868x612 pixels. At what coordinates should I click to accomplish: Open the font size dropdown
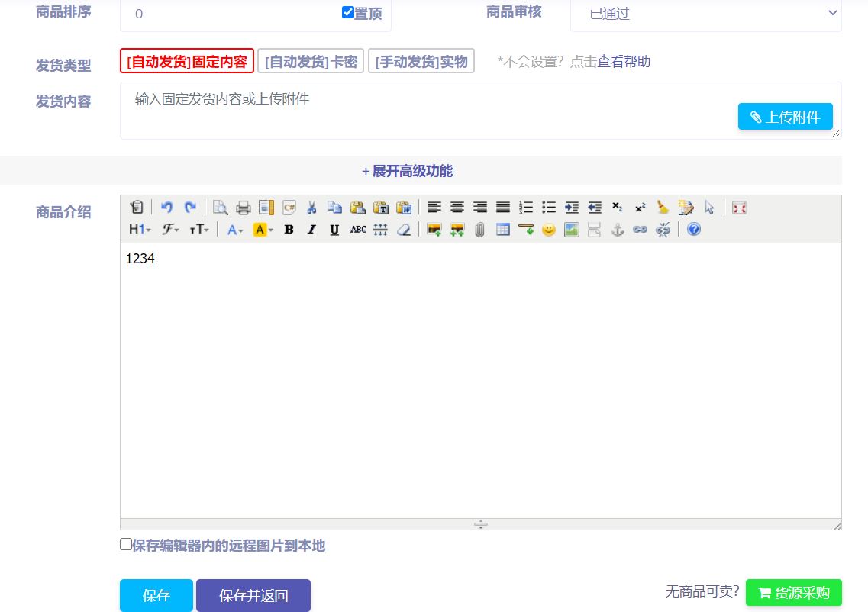tap(198, 230)
